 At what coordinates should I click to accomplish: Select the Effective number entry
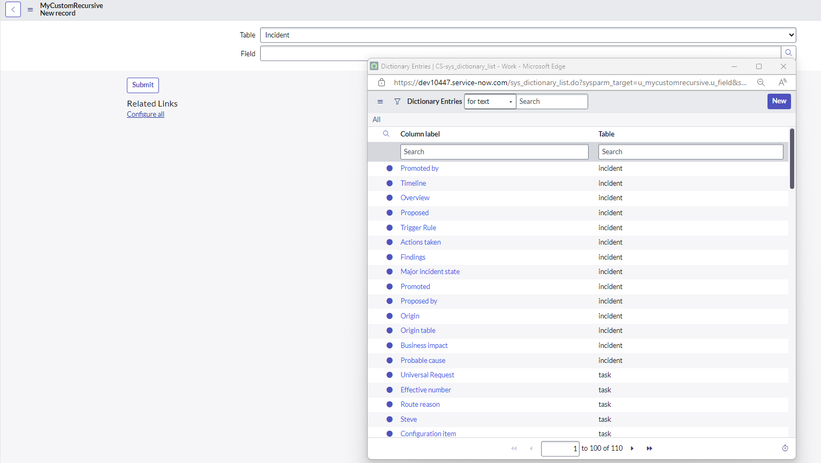click(x=426, y=390)
